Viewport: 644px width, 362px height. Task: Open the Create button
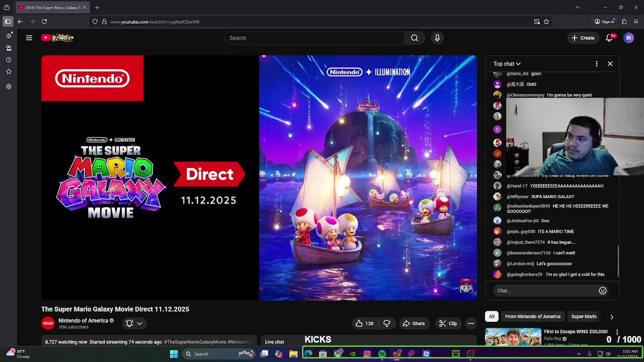[583, 38]
